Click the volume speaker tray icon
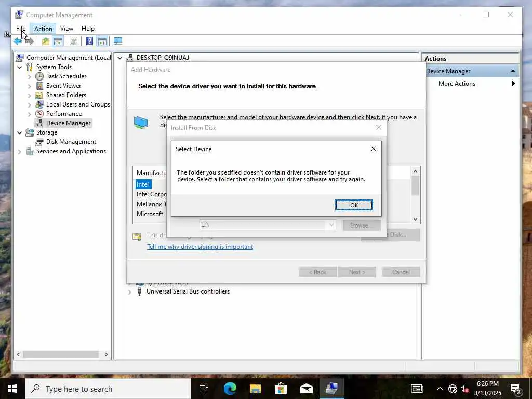The image size is (532, 399). [x=464, y=389]
